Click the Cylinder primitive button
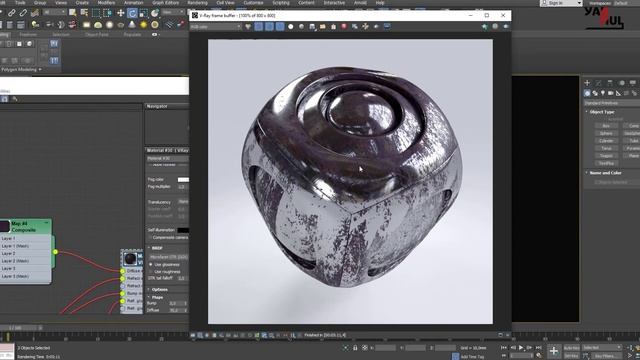This screenshot has height=360, width=640. coord(606,141)
